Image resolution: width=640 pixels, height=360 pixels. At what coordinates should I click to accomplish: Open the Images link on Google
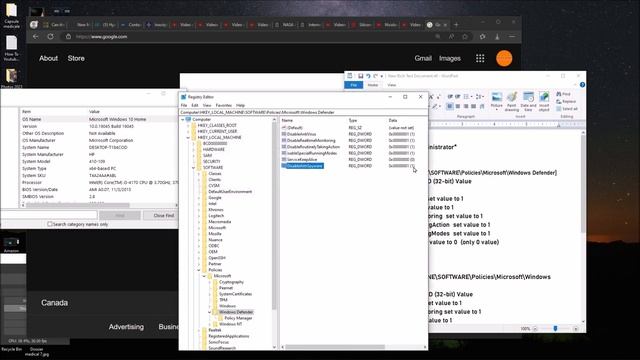(x=450, y=58)
